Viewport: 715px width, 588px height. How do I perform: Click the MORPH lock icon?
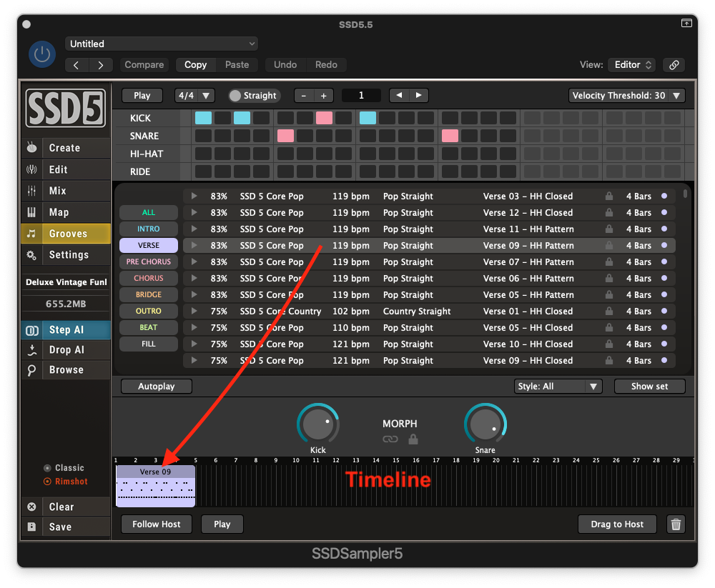(x=413, y=439)
